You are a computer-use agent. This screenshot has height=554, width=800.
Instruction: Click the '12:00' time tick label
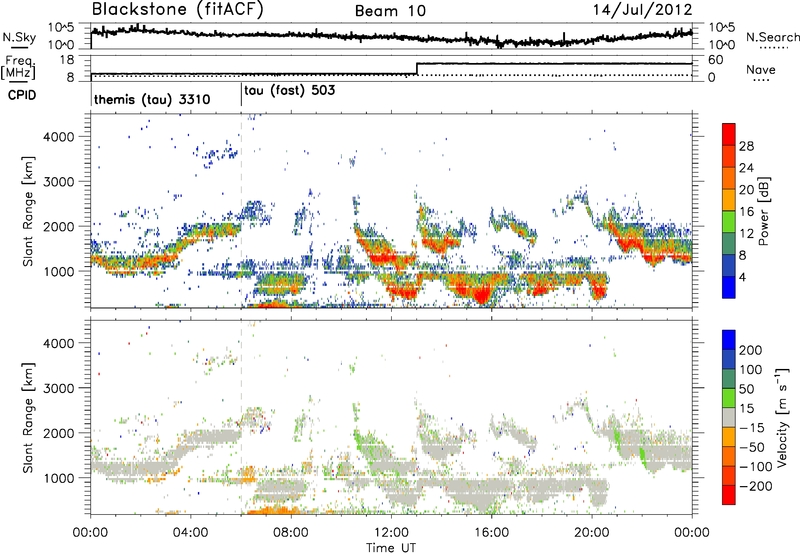coord(391,533)
